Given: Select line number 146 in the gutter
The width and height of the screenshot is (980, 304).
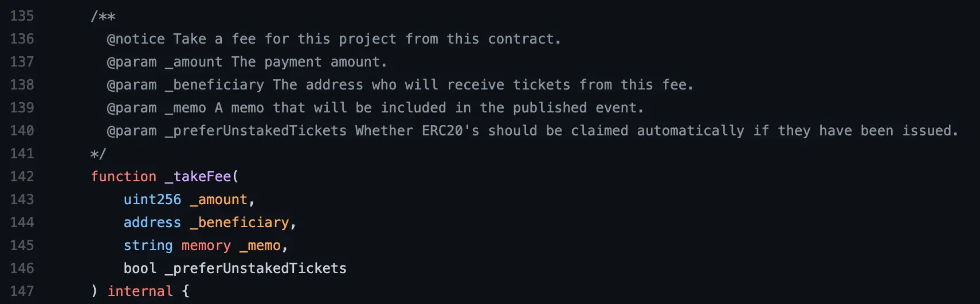Looking at the screenshot, I should coord(22,268).
